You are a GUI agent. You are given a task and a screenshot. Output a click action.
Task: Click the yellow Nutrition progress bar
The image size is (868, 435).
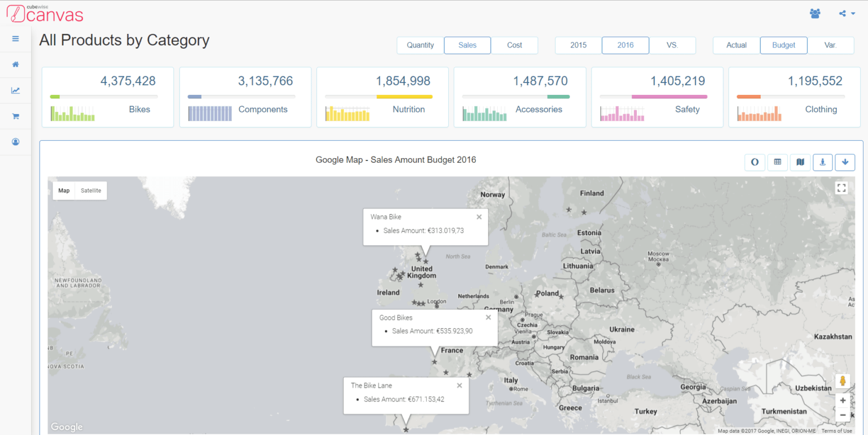405,97
